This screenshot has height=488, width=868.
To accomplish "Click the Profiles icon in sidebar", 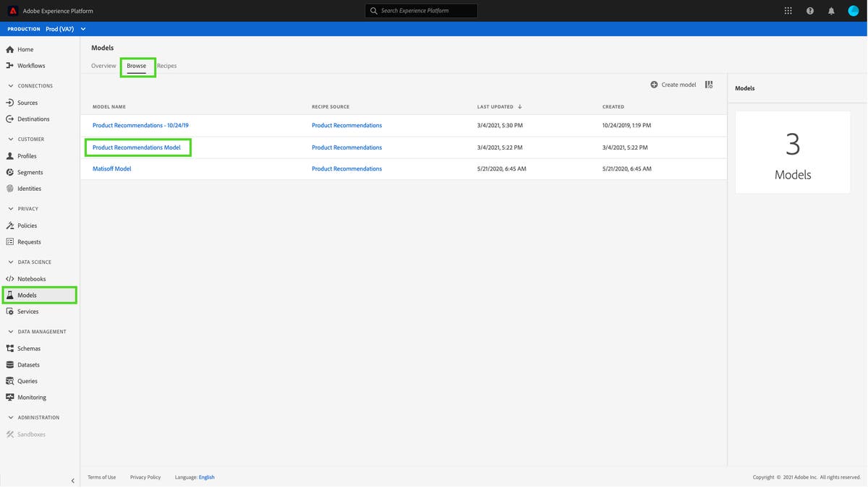I will pos(10,156).
